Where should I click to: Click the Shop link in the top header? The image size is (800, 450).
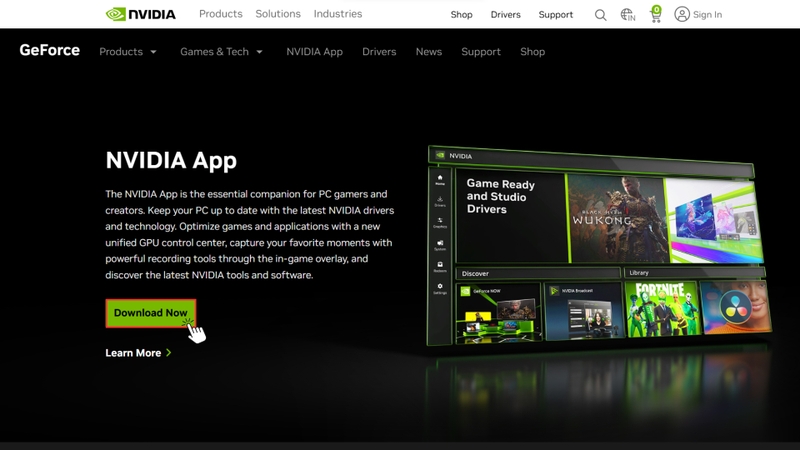coord(461,15)
